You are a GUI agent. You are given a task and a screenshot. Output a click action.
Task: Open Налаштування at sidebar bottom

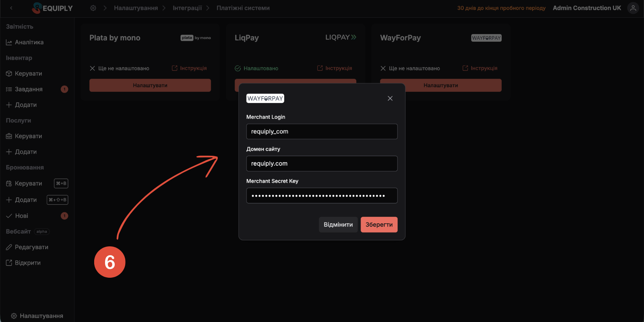pos(37,316)
